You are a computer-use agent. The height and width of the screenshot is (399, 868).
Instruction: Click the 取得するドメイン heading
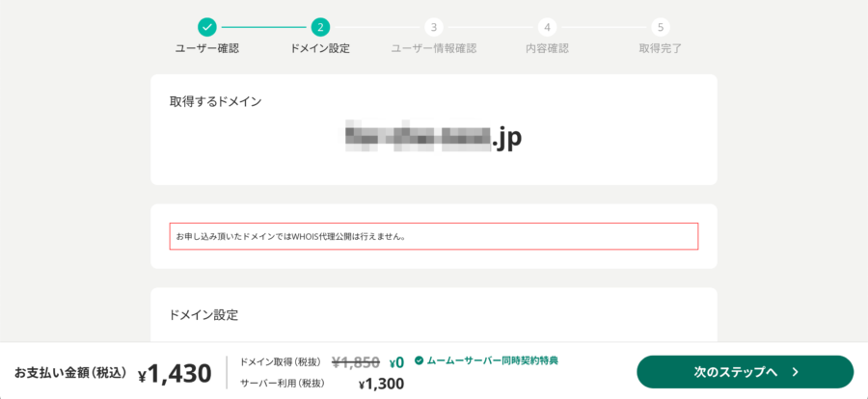click(x=215, y=102)
